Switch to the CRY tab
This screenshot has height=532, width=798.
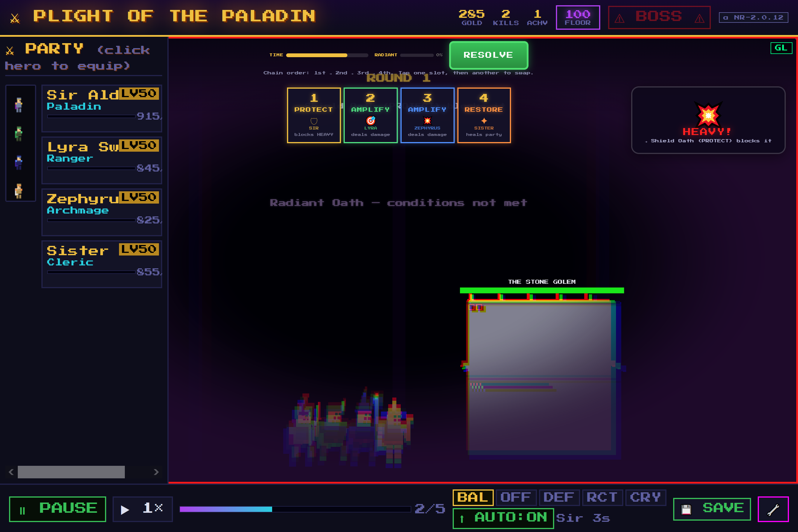point(645,497)
